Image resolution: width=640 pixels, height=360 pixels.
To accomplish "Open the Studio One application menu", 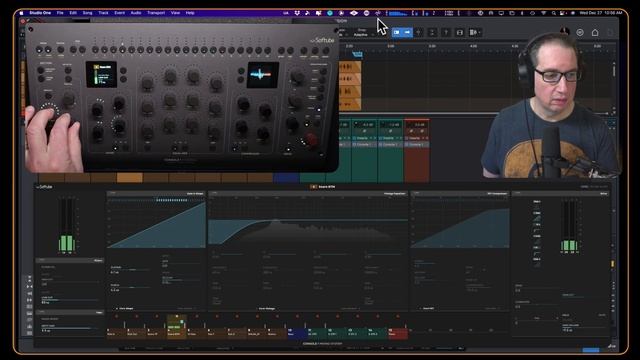I will pyautogui.click(x=40, y=13).
